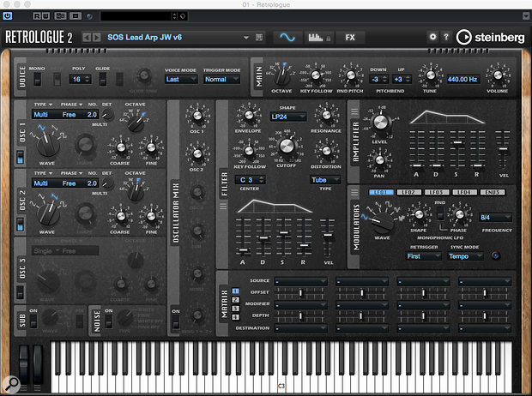Open the Sync Mode Tempo dropdown

coord(465,256)
